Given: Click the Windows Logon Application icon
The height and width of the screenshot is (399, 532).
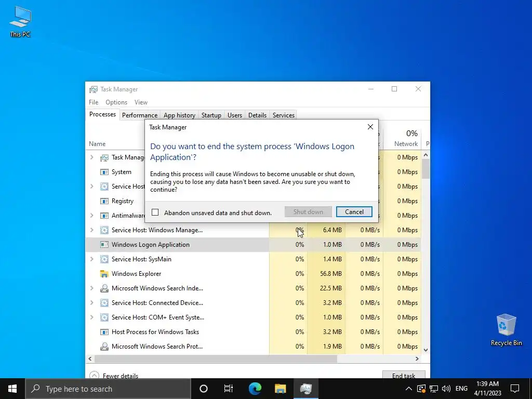Looking at the screenshot, I should (x=104, y=245).
